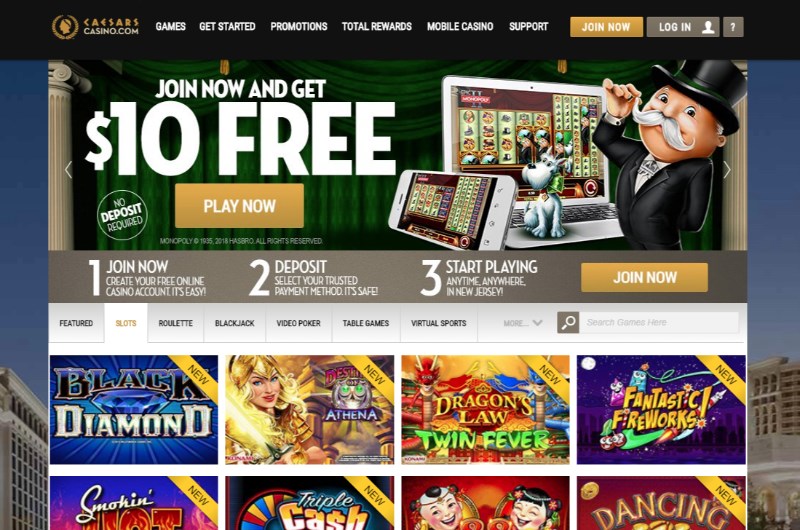
Task: Open the Total Rewards navigation link
Action: tap(377, 27)
